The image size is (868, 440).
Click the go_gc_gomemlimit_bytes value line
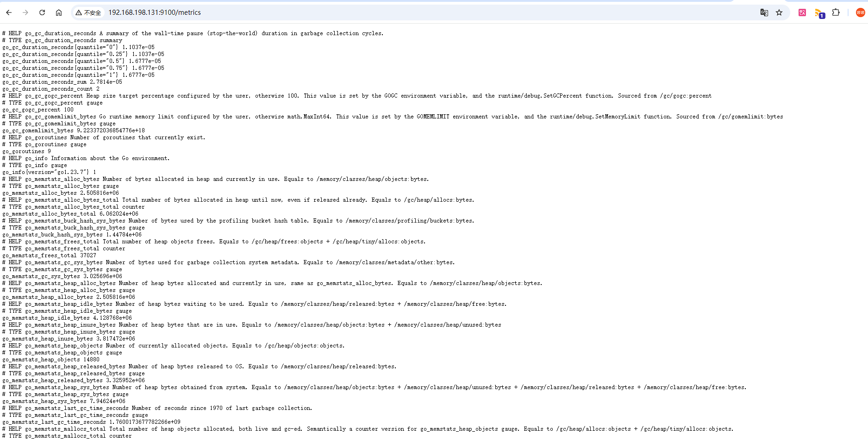74,130
